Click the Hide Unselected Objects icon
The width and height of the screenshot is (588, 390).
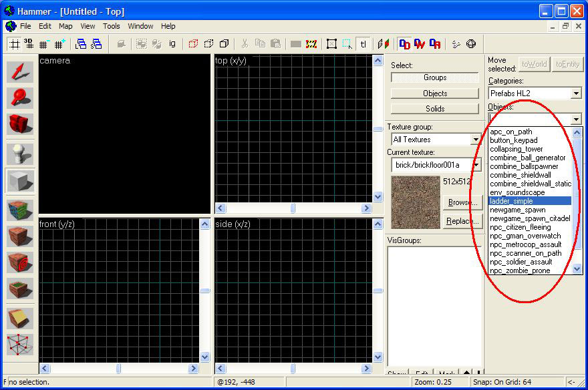(209, 44)
